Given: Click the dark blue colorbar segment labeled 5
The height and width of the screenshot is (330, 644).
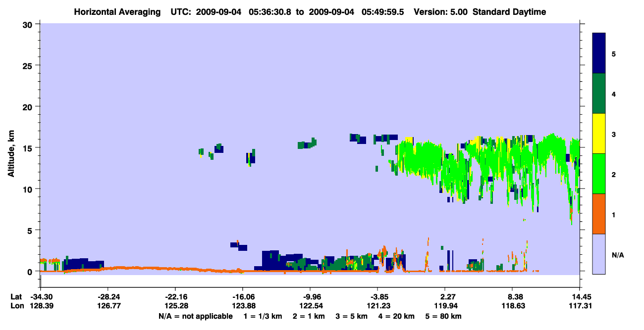Looking at the screenshot, I should 599,53.
